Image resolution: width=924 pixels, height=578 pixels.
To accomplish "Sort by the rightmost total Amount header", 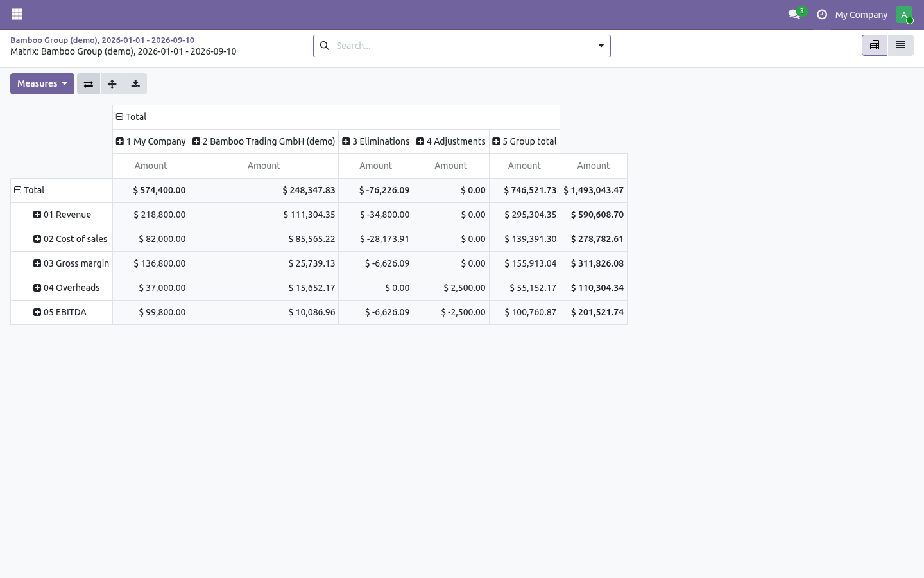I will 594,166.
